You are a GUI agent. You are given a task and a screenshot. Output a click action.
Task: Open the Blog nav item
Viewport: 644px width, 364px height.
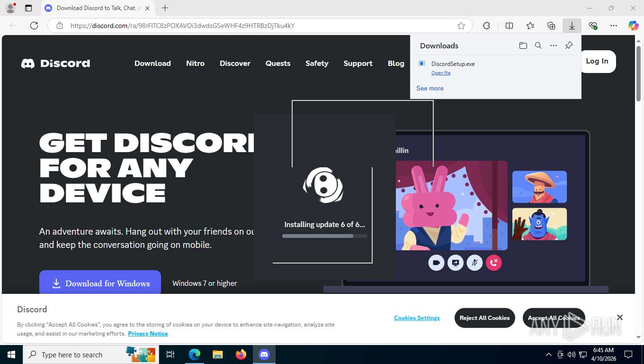pyautogui.click(x=396, y=64)
